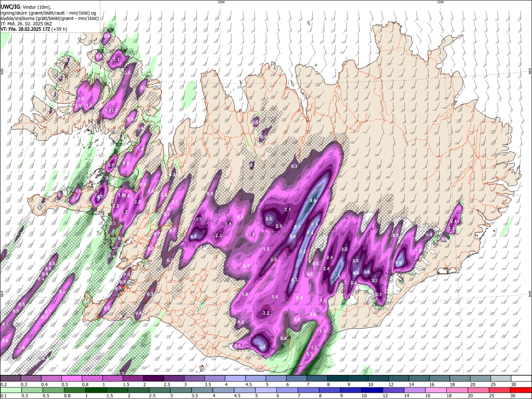This screenshot has width=532, height=399.
Task: Click the 15W longitude label
Action: [440, 2]
